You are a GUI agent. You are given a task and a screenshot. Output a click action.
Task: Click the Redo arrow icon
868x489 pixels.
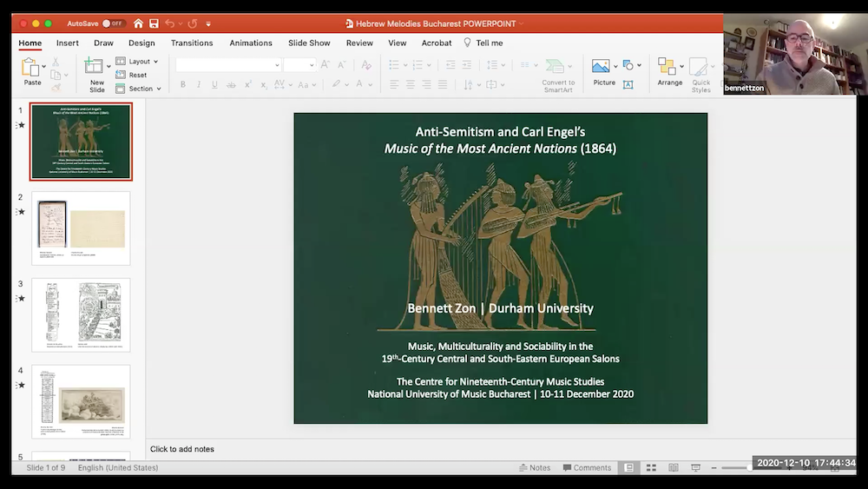(192, 23)
